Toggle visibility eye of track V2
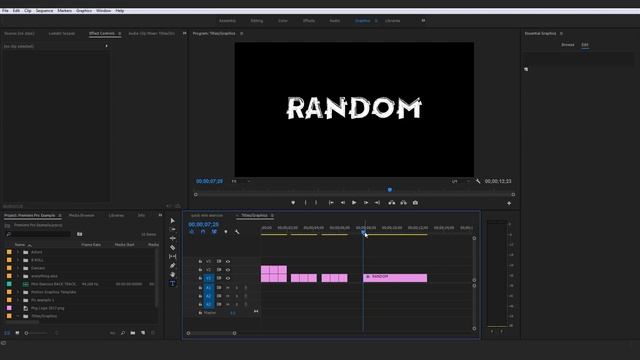640x360 pixels. (x=228, y=270)
